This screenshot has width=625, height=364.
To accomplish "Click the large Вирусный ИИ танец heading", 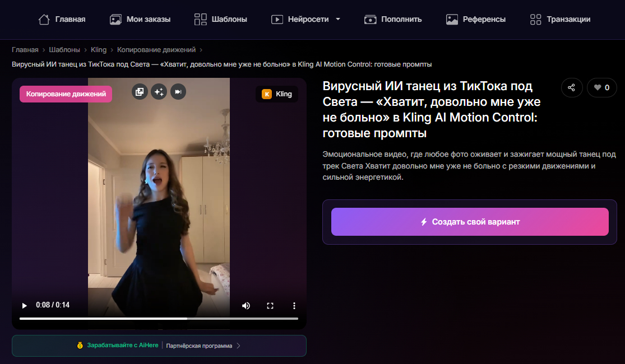I will [x=431, y=110].
